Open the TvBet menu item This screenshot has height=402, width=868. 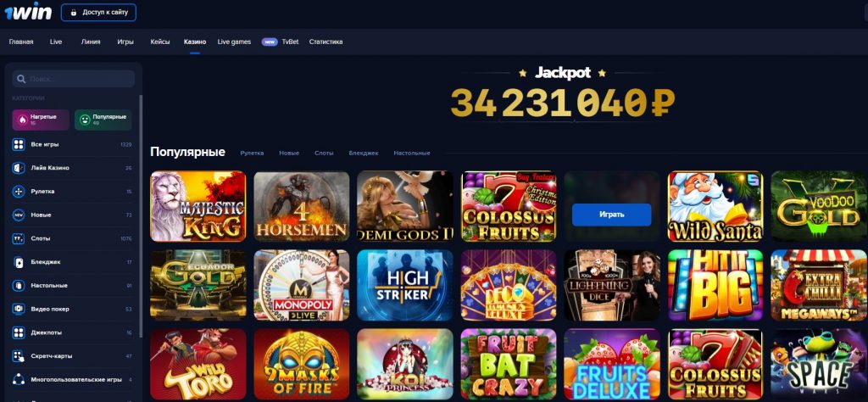(x=290, y=42)
